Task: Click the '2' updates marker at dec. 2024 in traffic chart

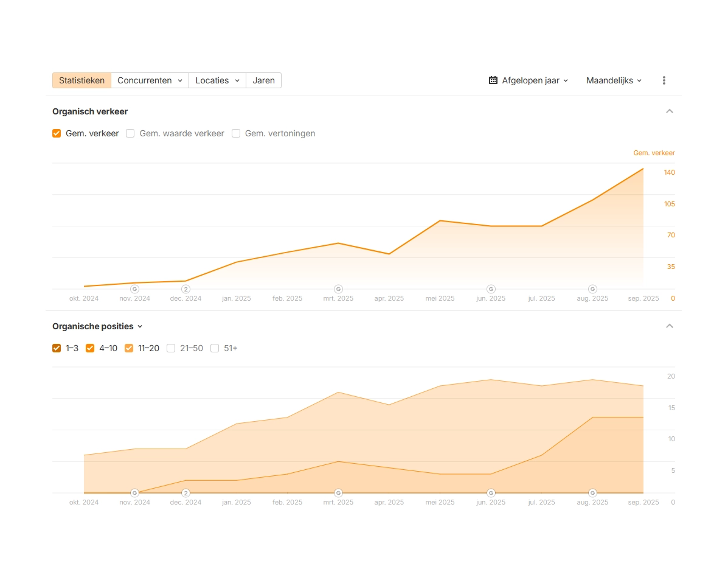Action: [186, 288]
